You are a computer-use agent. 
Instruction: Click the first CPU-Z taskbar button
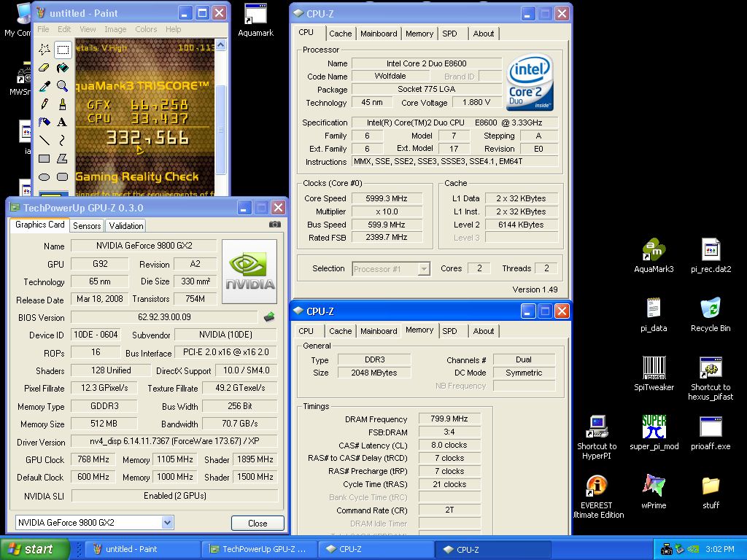[x=376, y=549]
